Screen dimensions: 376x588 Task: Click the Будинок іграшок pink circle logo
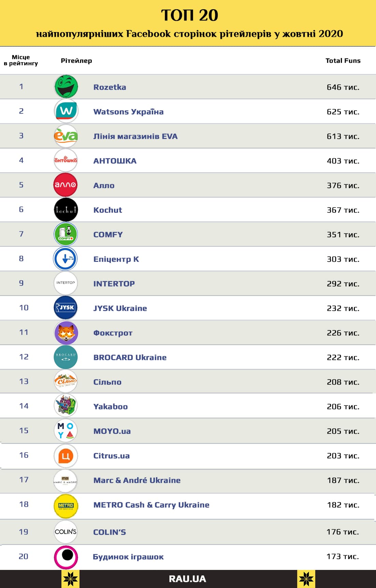click(x=66, y=557)
